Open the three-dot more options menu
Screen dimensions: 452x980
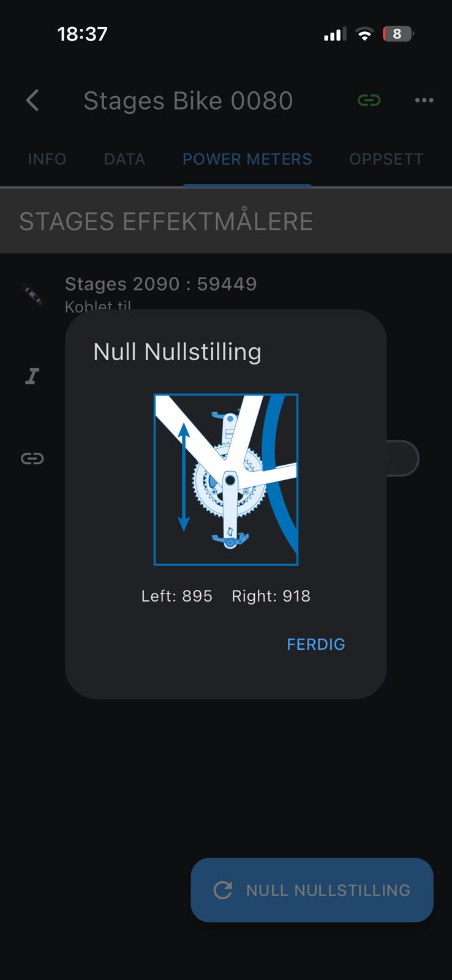[x=424, y=100]
